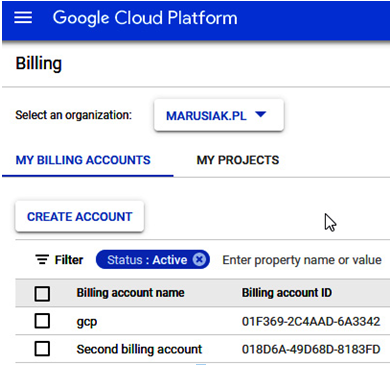This screenshot has height=365, width=390.
Task: Sort by Billing account name column
Action: [130, 293]
